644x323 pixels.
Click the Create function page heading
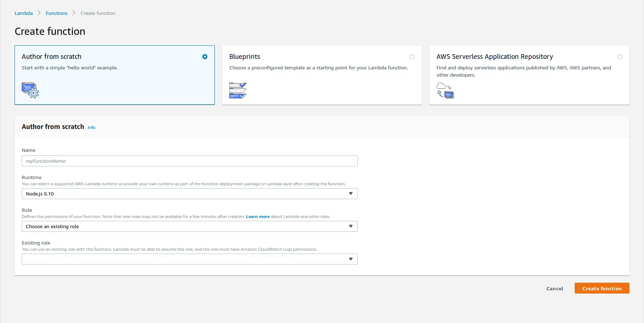(50, 31)
